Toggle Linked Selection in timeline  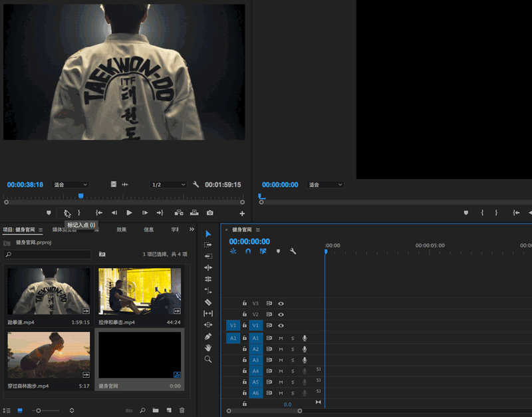tap(263, 251)
